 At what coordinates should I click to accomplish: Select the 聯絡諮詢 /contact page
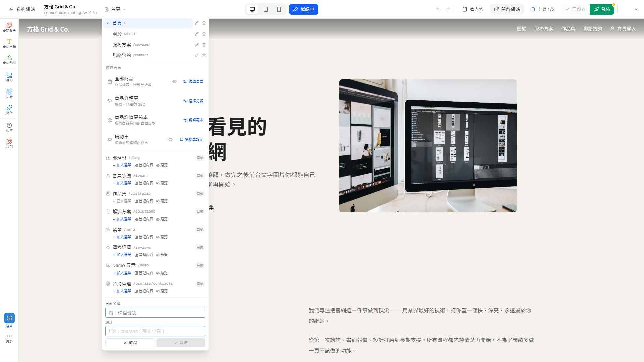(148, 55)
